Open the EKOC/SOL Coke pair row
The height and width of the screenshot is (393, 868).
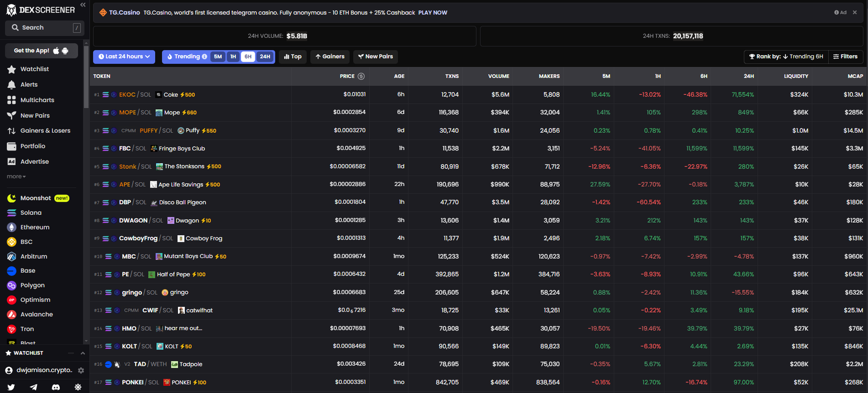(x=477, y=94)
